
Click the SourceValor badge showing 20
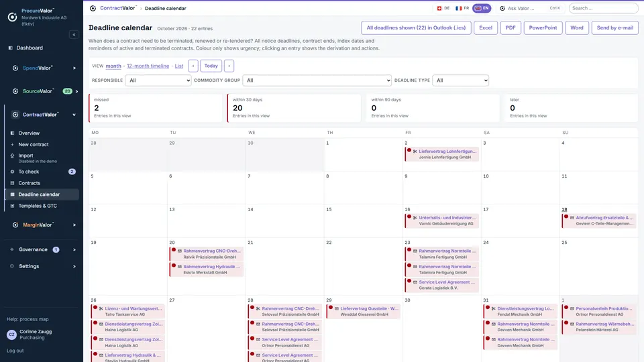tap(67, 91)
